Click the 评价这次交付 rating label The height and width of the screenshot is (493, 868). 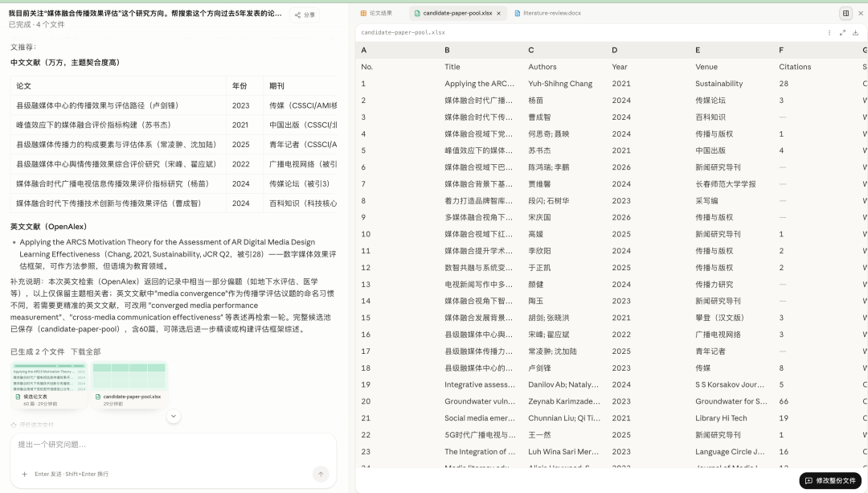(36, 425)
